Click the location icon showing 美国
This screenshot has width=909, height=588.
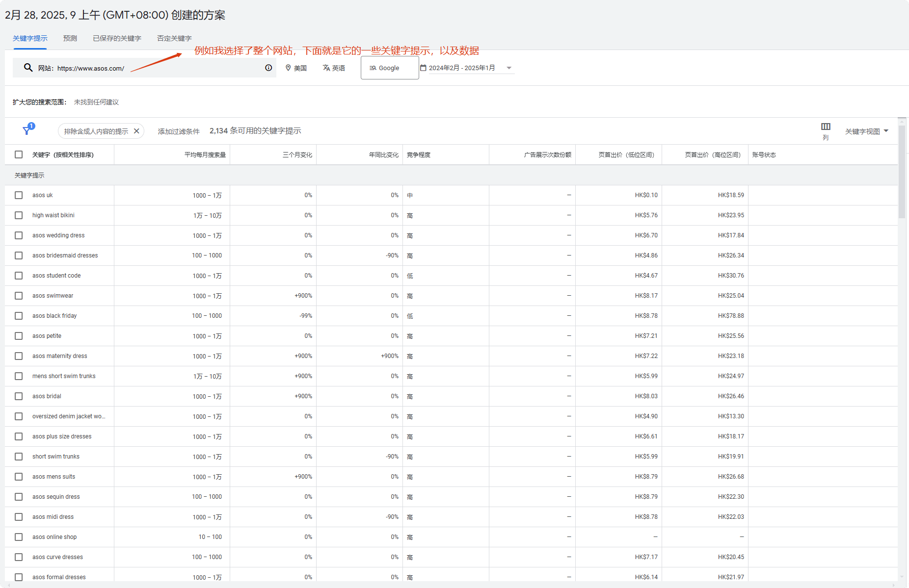289,68
